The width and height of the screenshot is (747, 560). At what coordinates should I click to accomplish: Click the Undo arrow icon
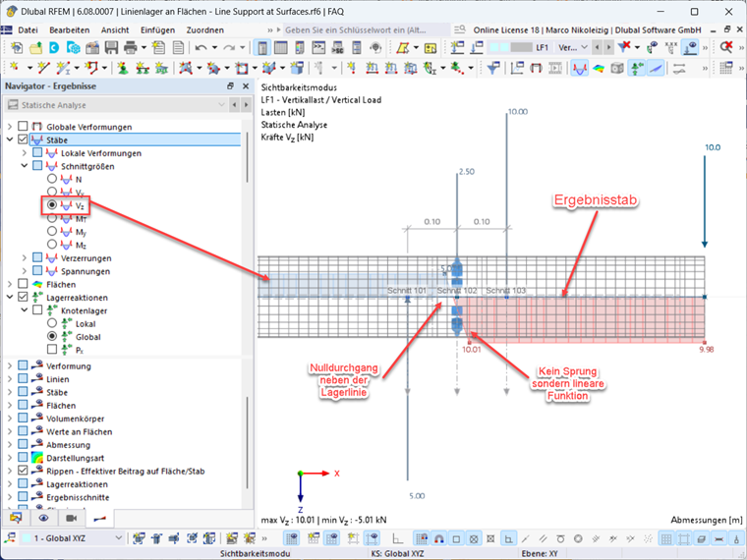point(201,47)
